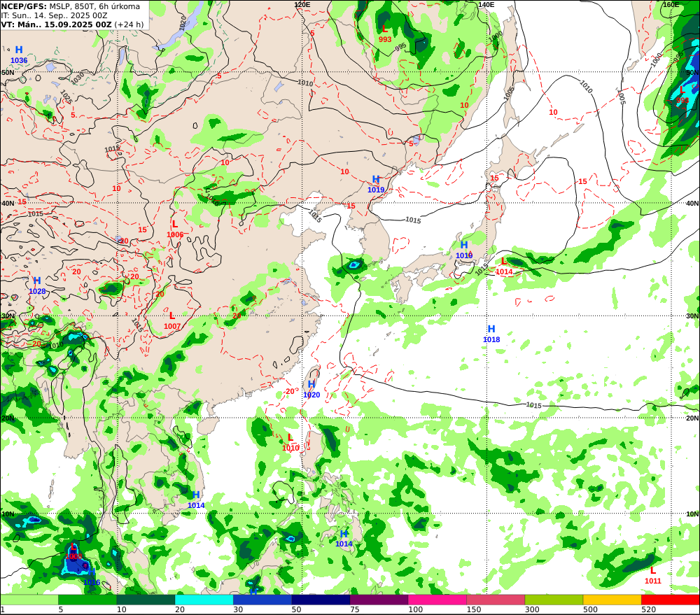700x615 pixels.
Task: Click the 10N label on the left edge
Action: click(8, 514)
